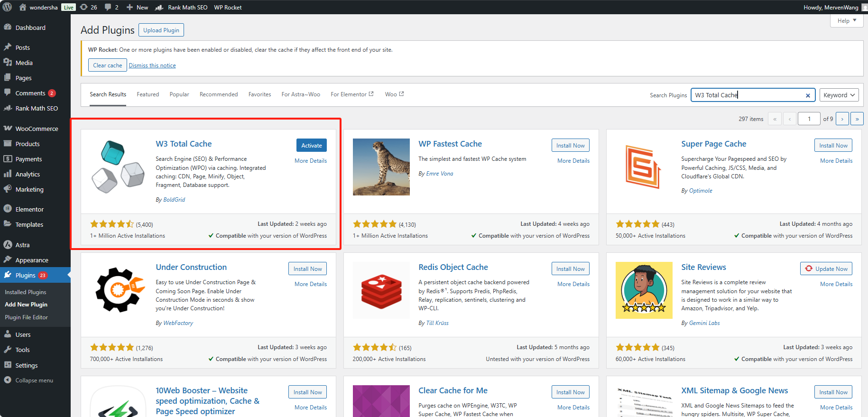This screenshot has width=868, height=417.
Task: Open Rank Math SEO in admin bar
Action: pyautogui.click(x=182, y=7)
